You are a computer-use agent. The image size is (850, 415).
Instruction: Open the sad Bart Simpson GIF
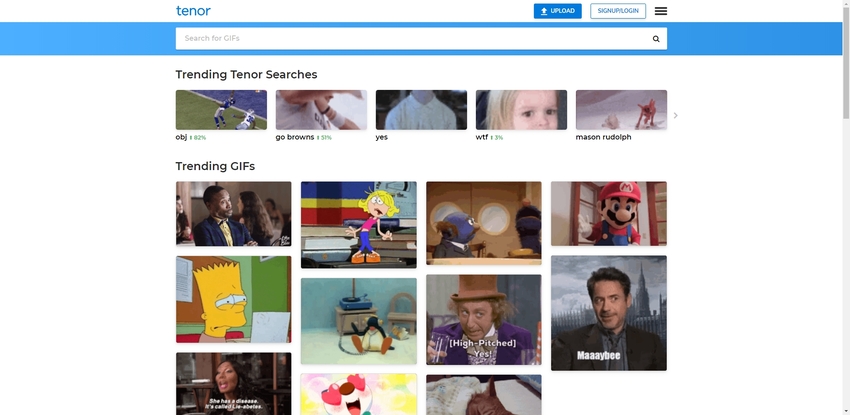[x=233, y=299]
